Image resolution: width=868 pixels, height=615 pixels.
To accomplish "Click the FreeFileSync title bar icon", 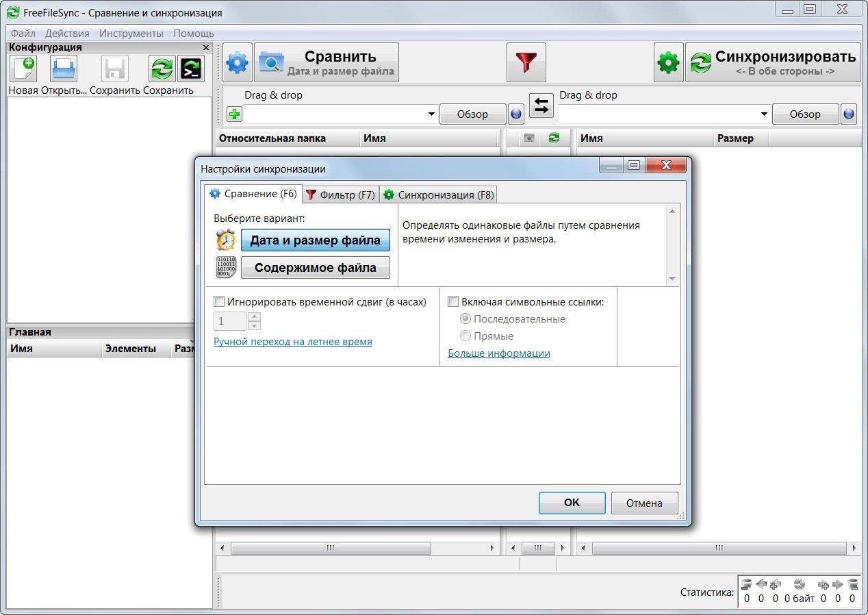I will [12, 12].
